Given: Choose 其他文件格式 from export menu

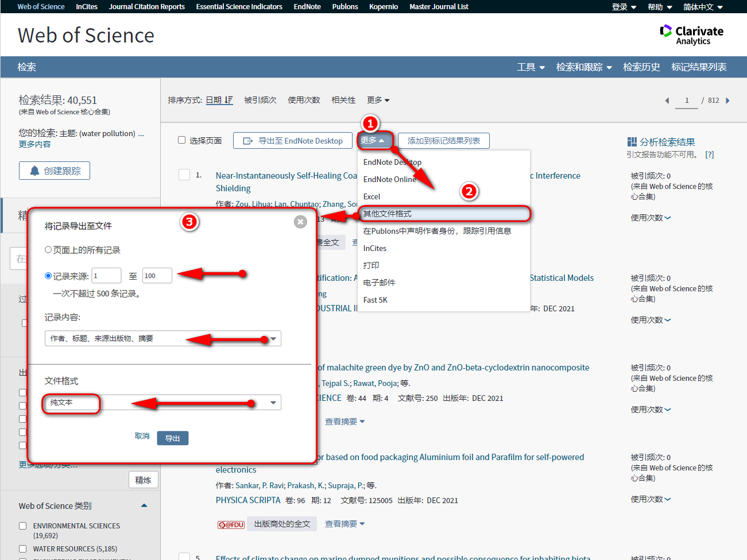Looking at the screenshot, I should tap(443, 214).
